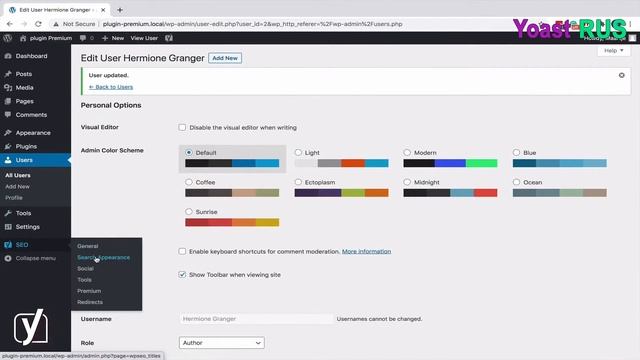
Task: Click the Collapse menu arrow icon
Action: pos(8,258)
